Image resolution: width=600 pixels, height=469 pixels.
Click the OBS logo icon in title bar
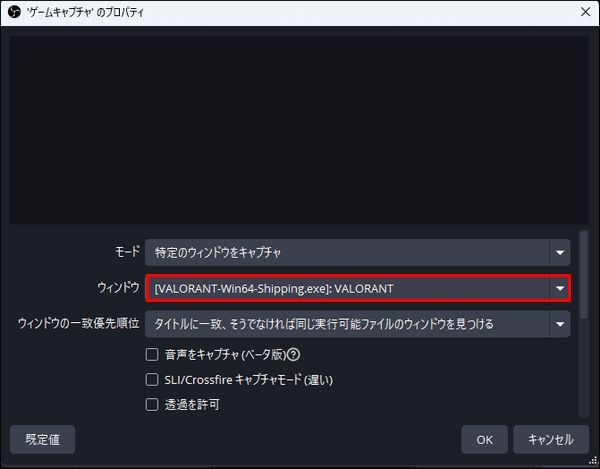point(14,12)
